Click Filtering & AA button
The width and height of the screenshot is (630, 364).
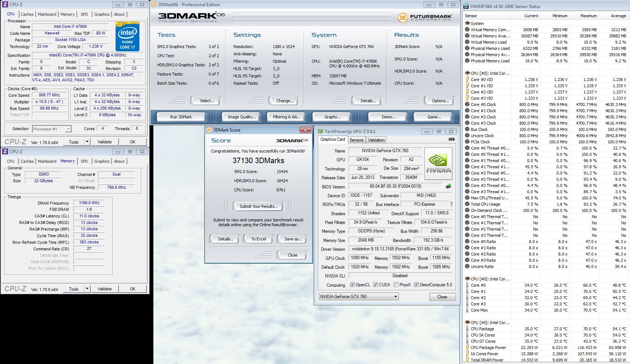click(287, 117)
